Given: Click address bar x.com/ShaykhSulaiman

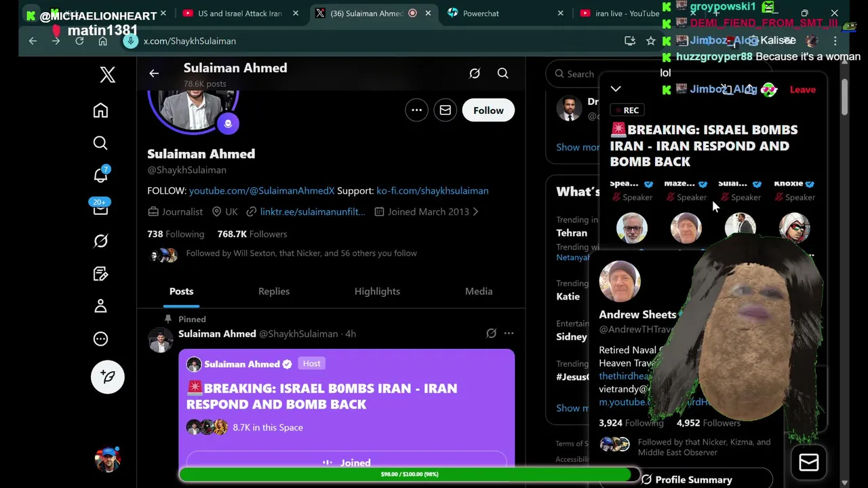Looking at the screenshot, I should [190, 41].
